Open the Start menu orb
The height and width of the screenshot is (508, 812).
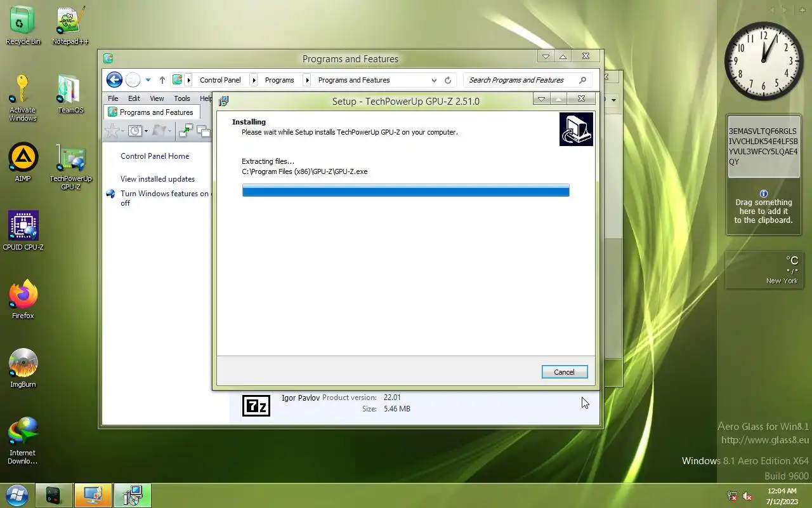pos(17,495)
